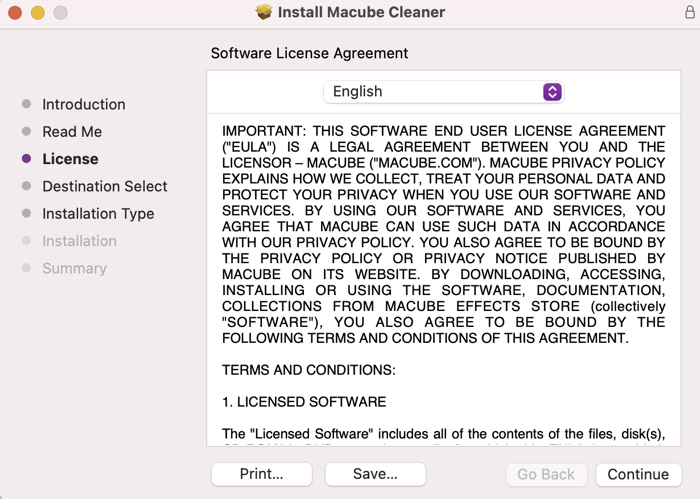
Task: Click the Introduction step bullet dot
Action: tap(26, 104)
